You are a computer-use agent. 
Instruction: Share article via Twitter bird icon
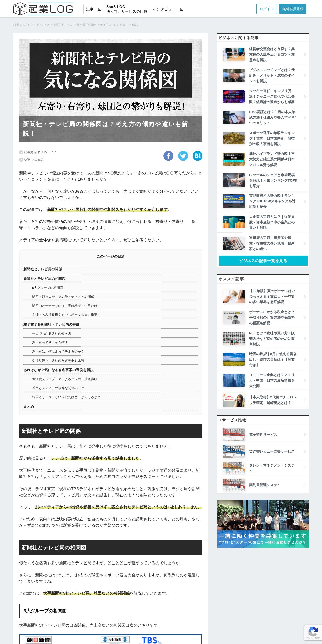(x=183, y=156)
